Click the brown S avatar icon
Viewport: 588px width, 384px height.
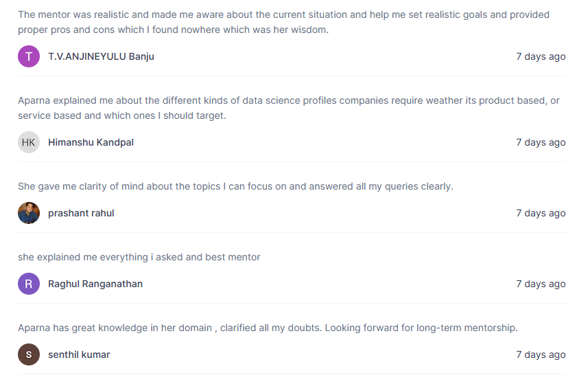pos(29,354)
